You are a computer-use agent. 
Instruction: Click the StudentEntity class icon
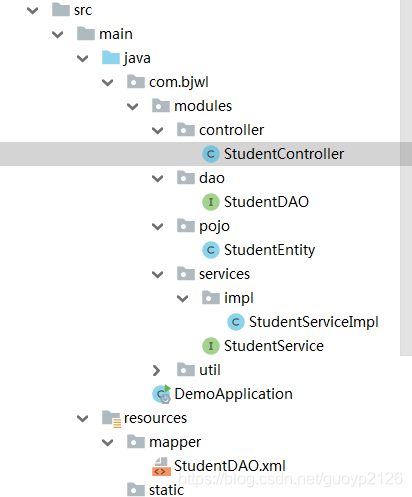coord(211,250)
